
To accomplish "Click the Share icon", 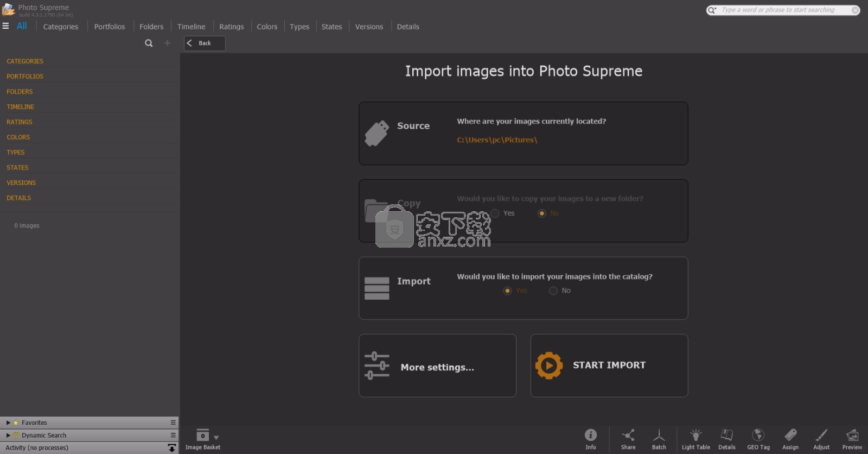I will [628, 435].
